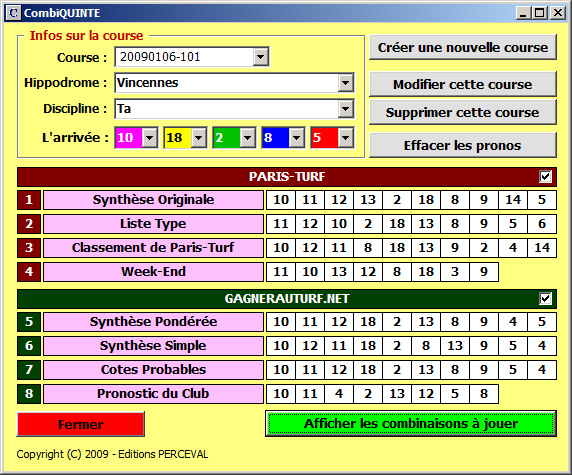
Task: Open the Course dropdown list
Action: point(260,57)
